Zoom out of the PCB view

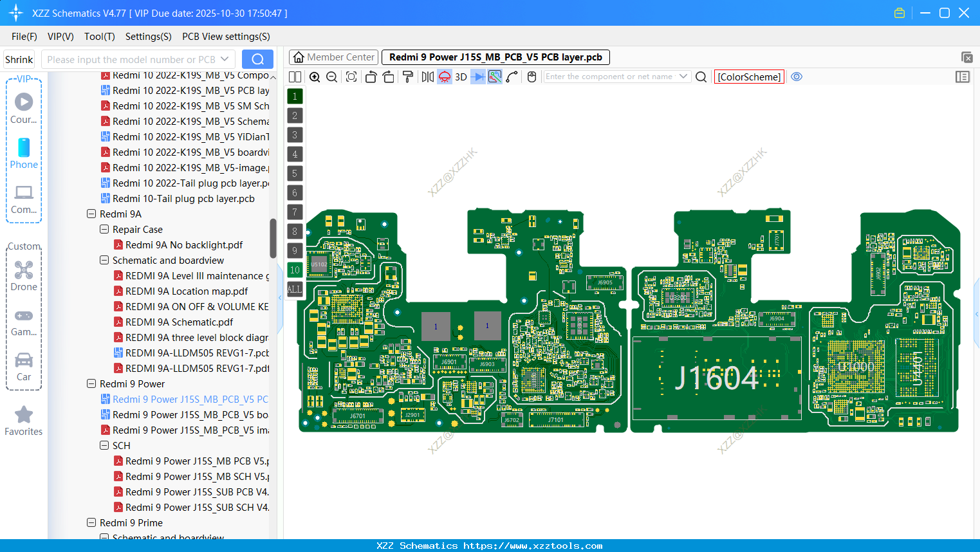click(x=331, y=77)
